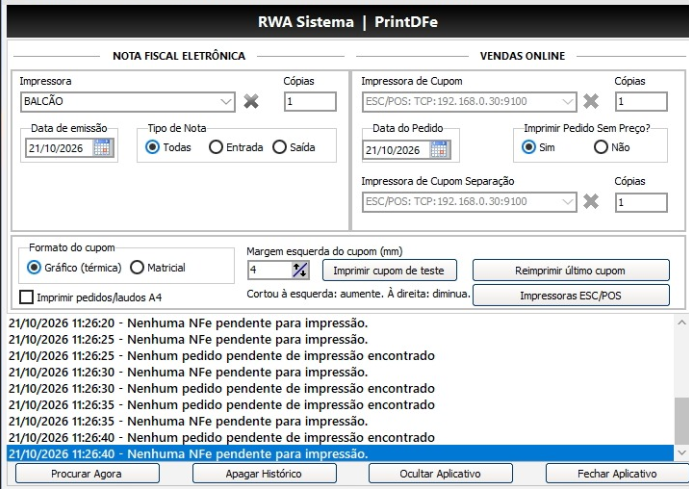The height and width of the screenshot is (489, 689).
Task: Click Cópias field for Cupom Separação
Action: (x=641, y=203)
